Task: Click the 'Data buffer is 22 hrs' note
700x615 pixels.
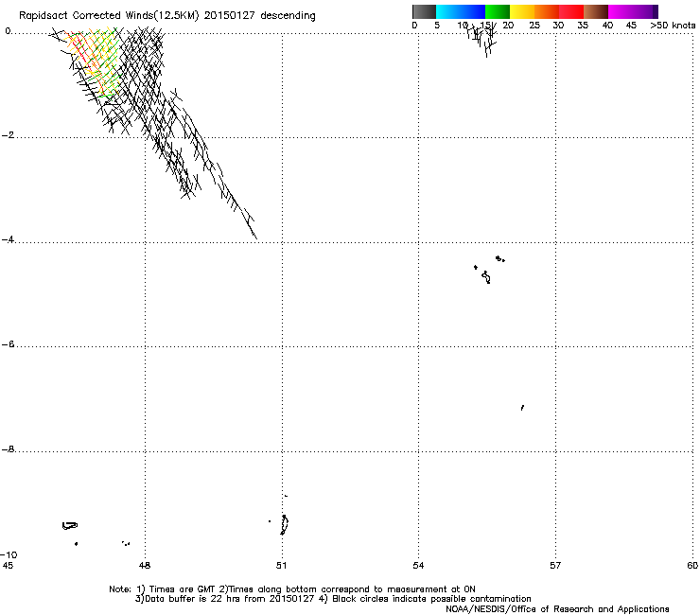Action: point(333,599)
